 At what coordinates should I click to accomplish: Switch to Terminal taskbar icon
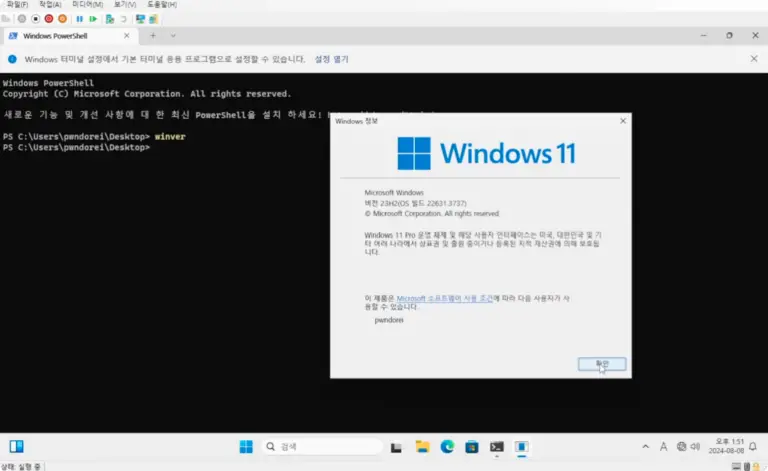click(x=497, y=447)
